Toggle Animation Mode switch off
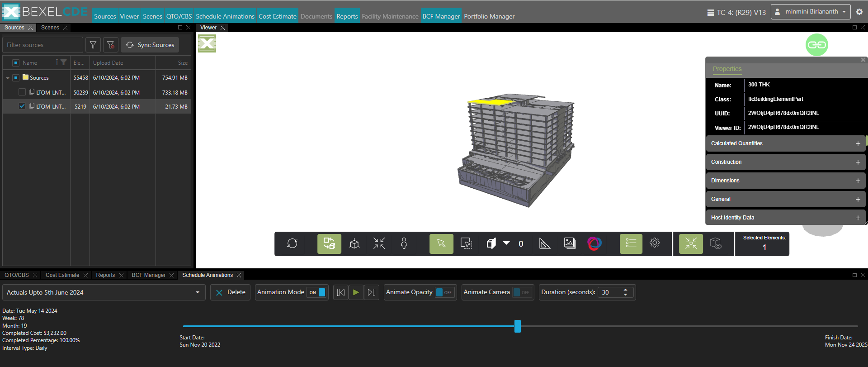This screenshot has width=868, height=367. pyautogui.click(x=317, y=292)
